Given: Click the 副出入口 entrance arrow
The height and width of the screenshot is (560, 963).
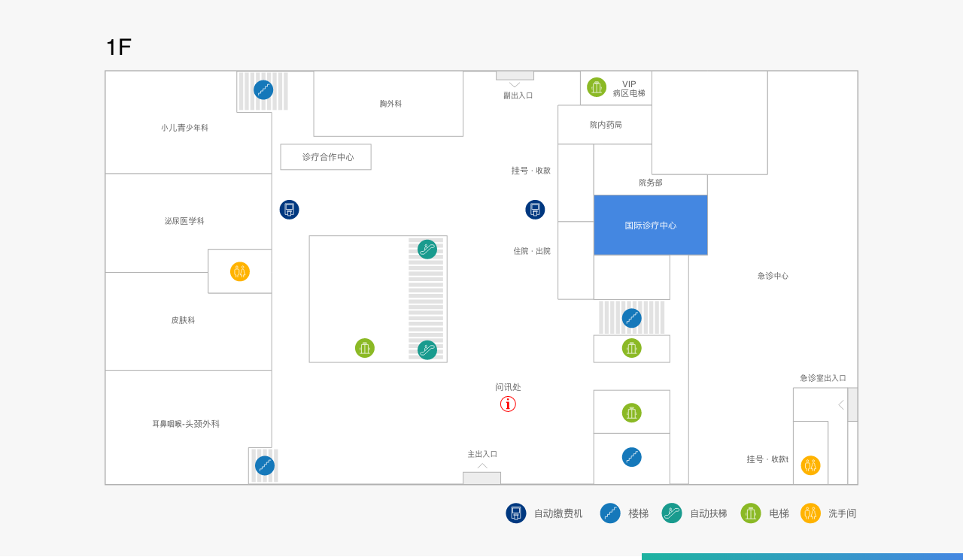Looking at the screenshot, I should tap(515, 85).
